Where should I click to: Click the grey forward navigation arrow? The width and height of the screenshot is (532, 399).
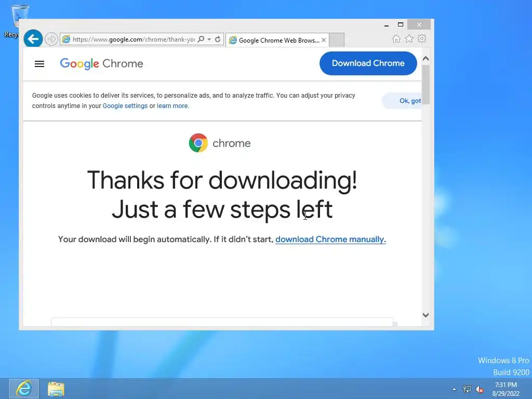coord(51,39)
